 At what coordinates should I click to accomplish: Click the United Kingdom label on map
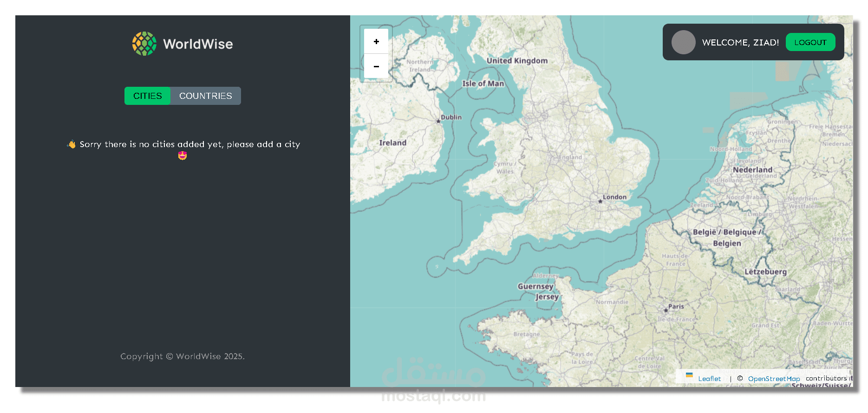pyautogui.click(x=517, y=61)
